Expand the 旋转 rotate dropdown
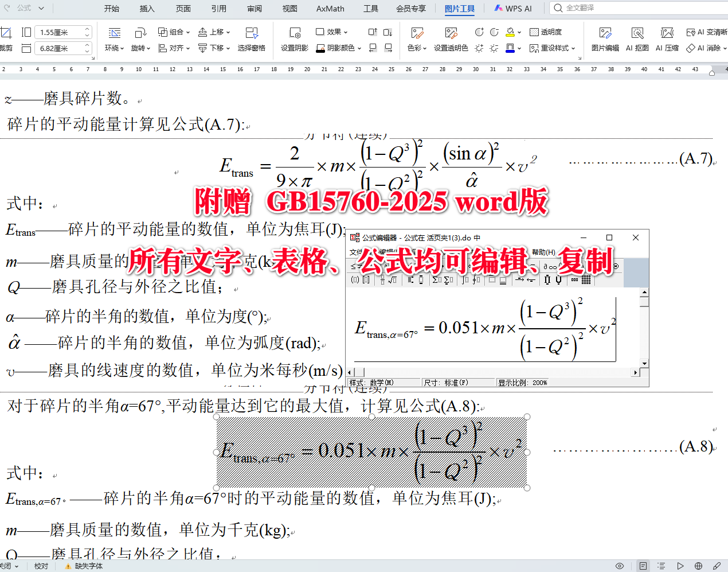Image resolution: width=728 pixels, height=572 pixels. coord(140,49)
